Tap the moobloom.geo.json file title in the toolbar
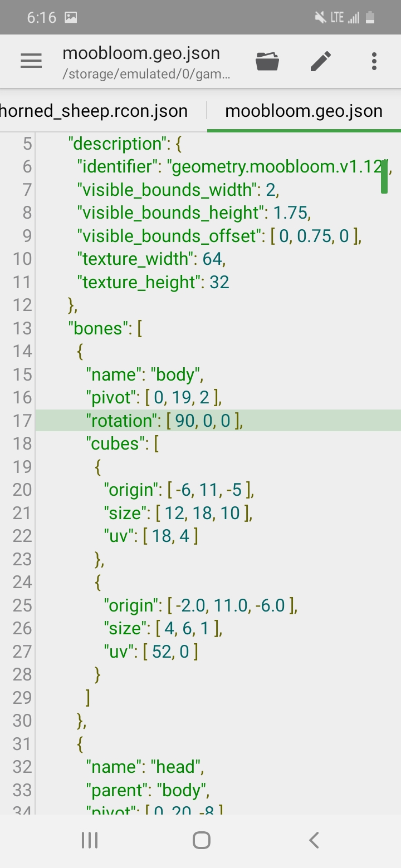Image resolution: width=401 pixels, height=868 pixels. click(x=141, y=53)
